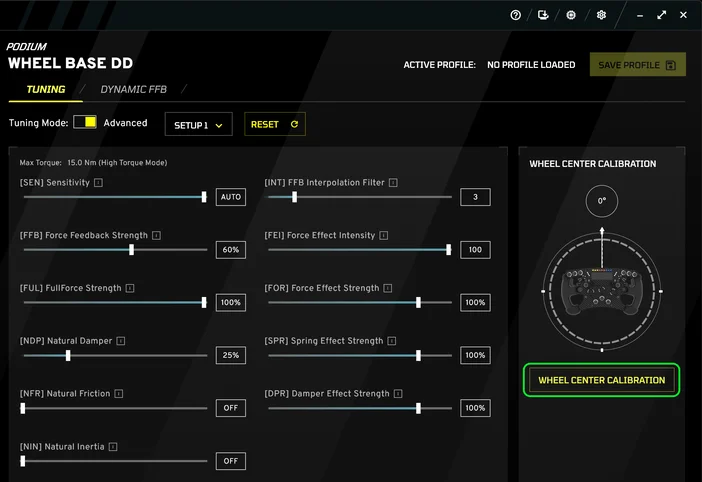Viewport: 702px width, 482px height.
Task: Open the DYNAMIC FFB tab
Action: 133,90
